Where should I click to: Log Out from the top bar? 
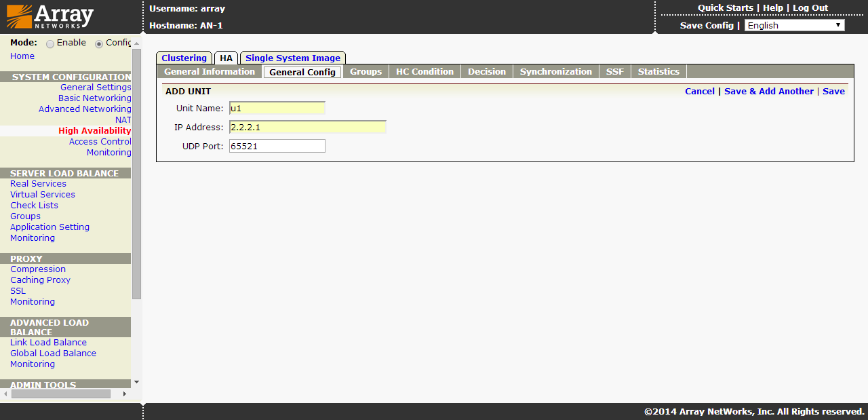(x=810, y=8)
